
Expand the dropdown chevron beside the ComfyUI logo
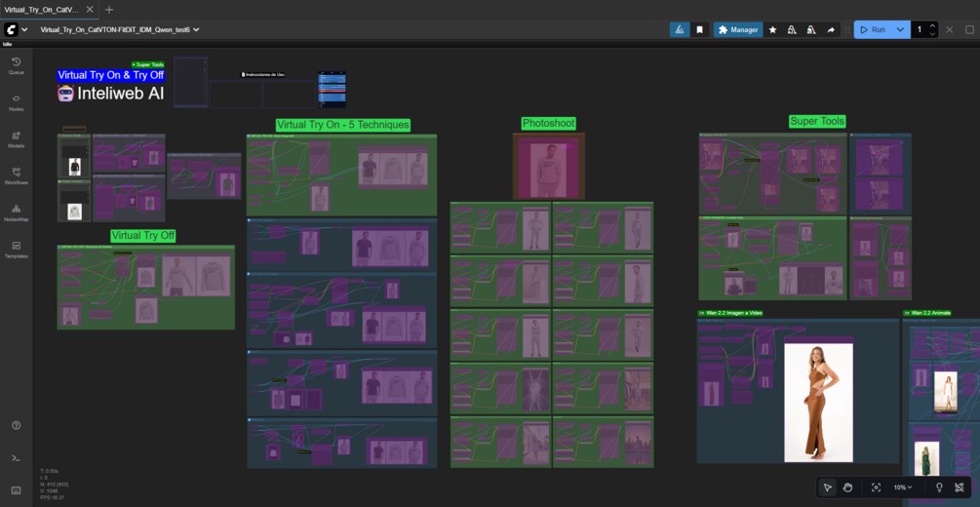tap(24, 29)
